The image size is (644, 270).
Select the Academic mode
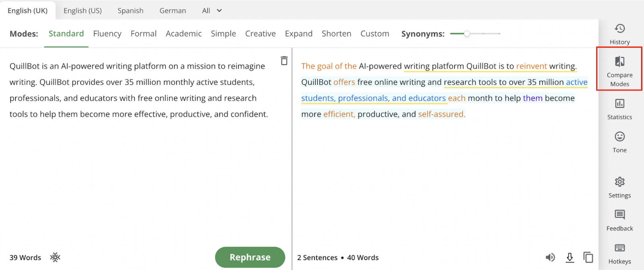point(184,34)
